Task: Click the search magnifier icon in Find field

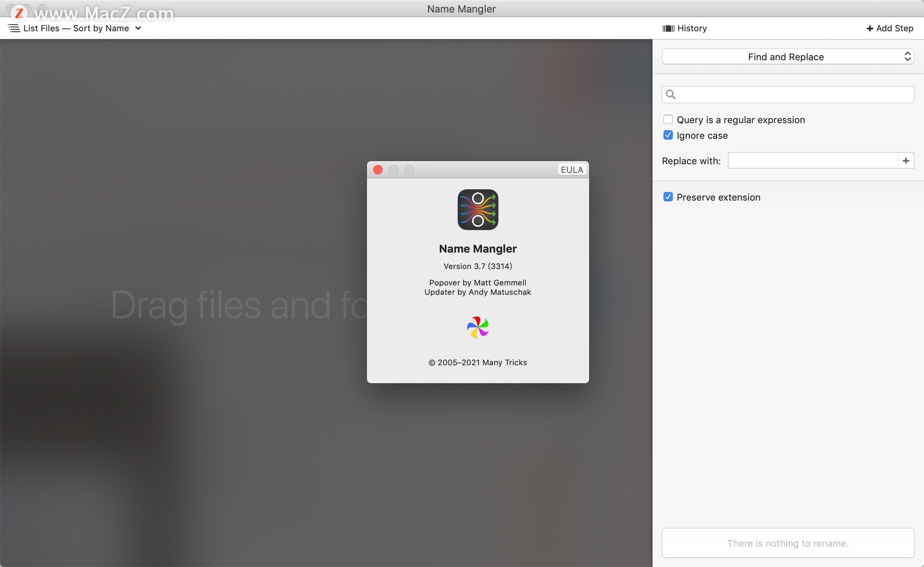Action: [672, 94]
